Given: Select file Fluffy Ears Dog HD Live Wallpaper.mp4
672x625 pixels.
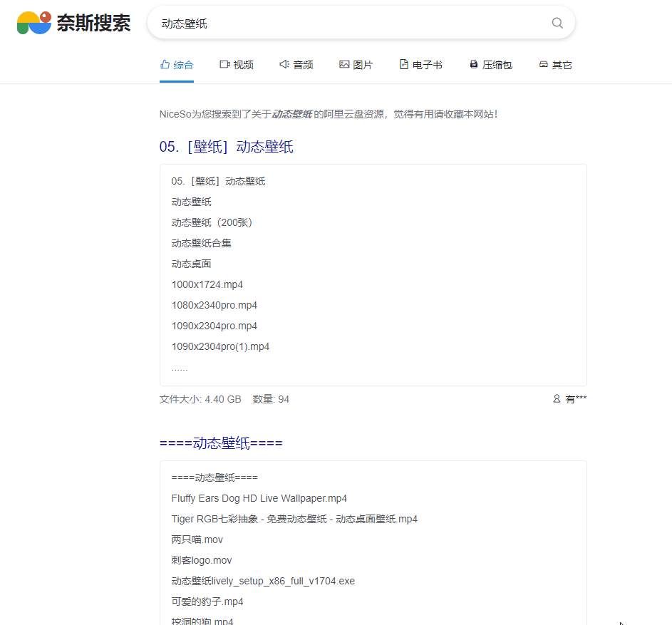Looking at the screenshot, I should point(259,498).
